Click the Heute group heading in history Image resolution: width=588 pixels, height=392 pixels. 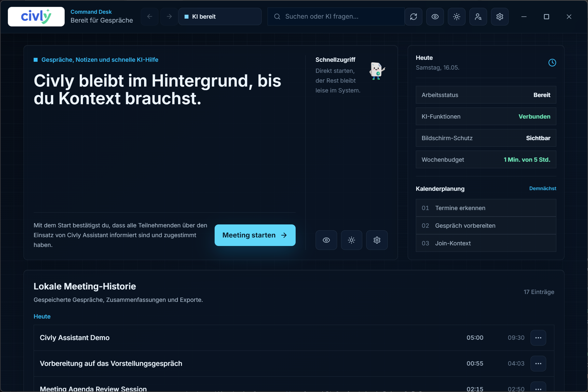click(42, 317)
